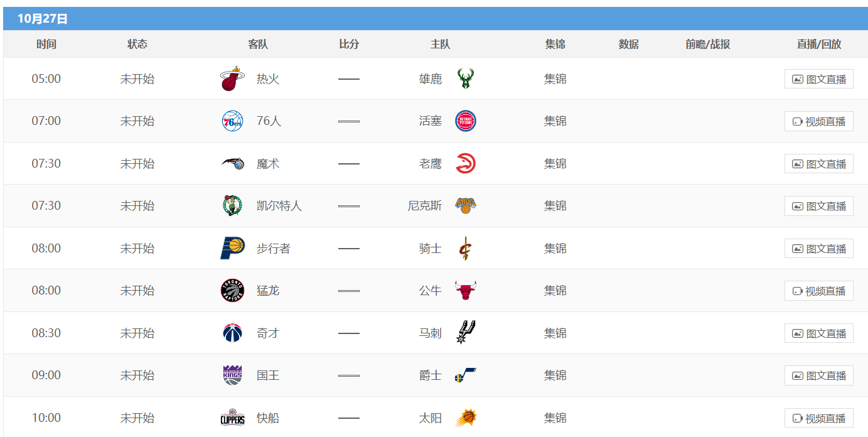Click the Bulls (公牛) red bull logo
The image size is (868, 437).
click(x=465, y=290)
